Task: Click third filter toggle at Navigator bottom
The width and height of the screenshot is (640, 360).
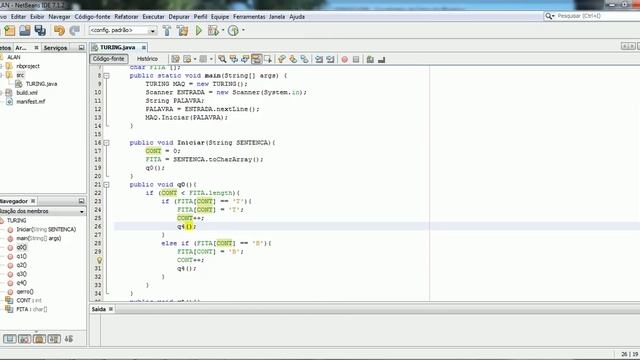Action: coord(39,339)
